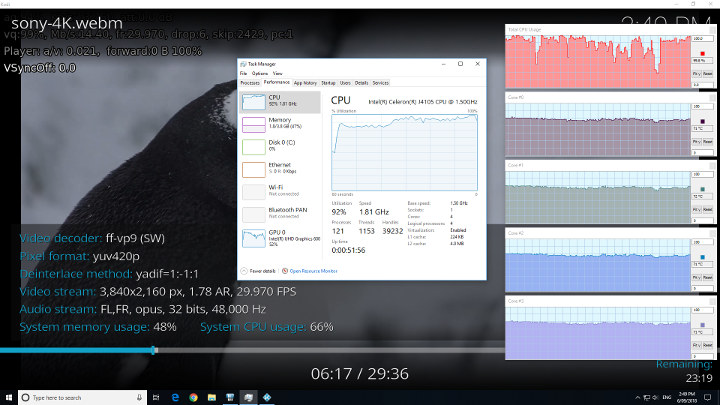Click the network icon in system tray

[647, 398]
